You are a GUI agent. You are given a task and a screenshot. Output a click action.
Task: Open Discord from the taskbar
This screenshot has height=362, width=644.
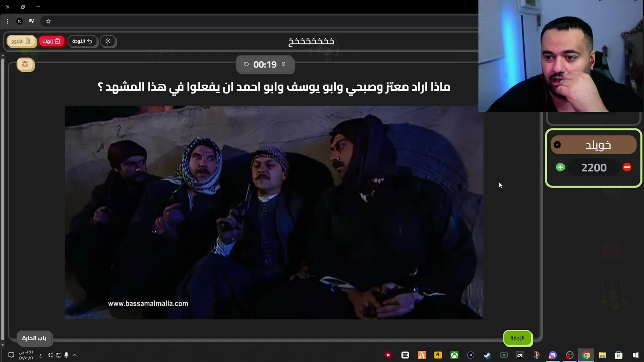553,355
